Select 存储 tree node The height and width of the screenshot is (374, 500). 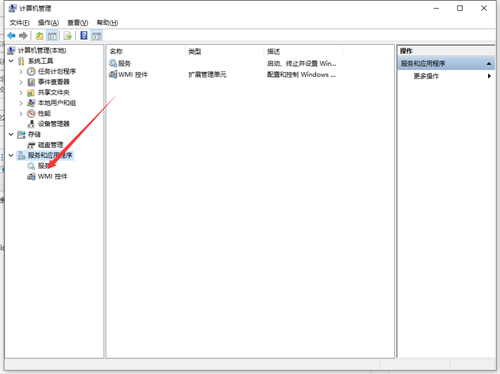point(34,134)
